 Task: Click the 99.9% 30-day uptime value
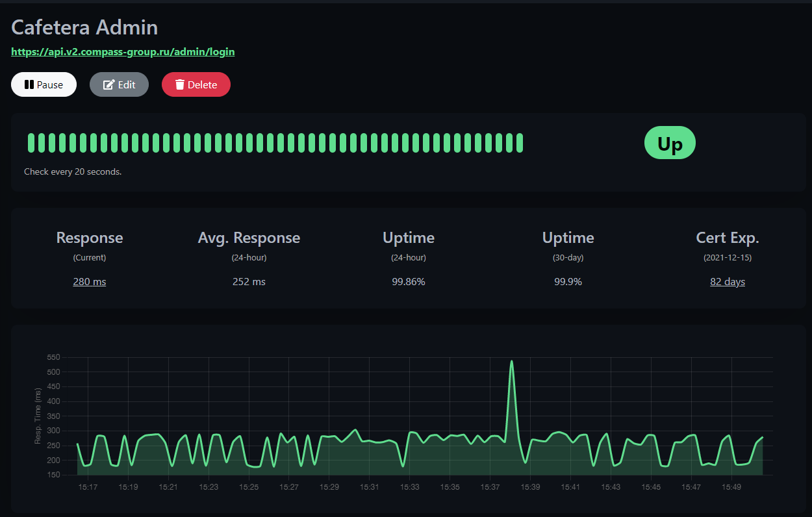pyautogui.click(x=568, y=282)
